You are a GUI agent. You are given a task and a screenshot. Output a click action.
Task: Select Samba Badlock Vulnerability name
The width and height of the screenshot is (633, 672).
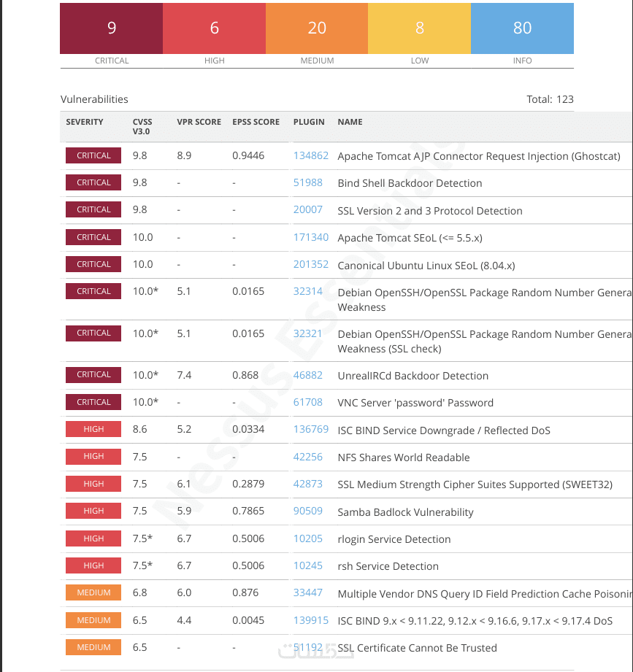click(x=405, y=512)
